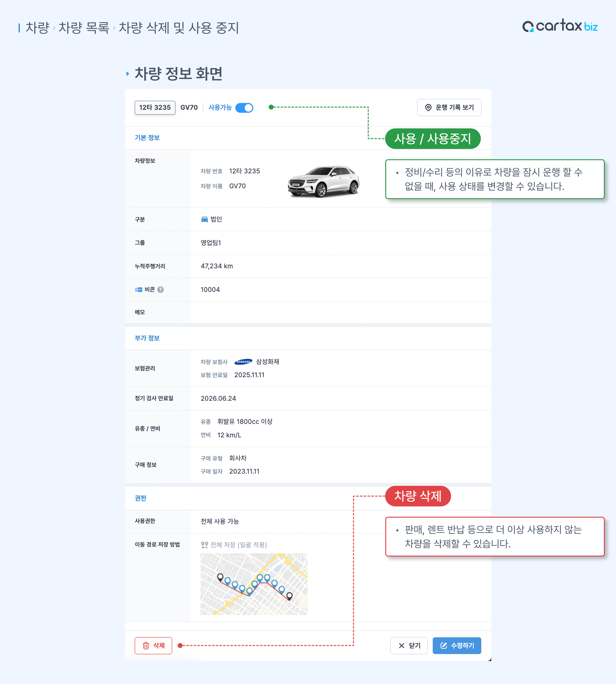616x684 pixels.
Task: Go to 차량 목록 in breadcrumb
Action: pyautogui.click(x=84, y=28)
